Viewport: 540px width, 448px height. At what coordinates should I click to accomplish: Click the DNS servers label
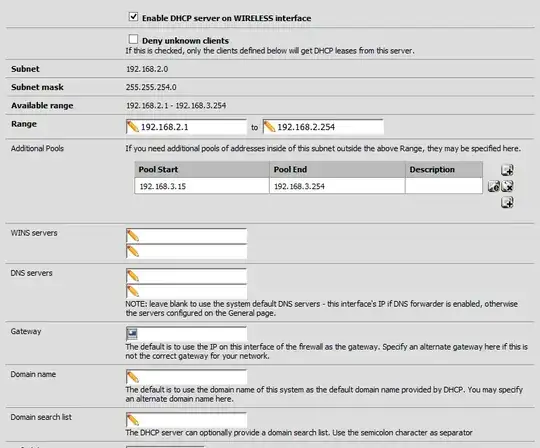coord(31,273)
